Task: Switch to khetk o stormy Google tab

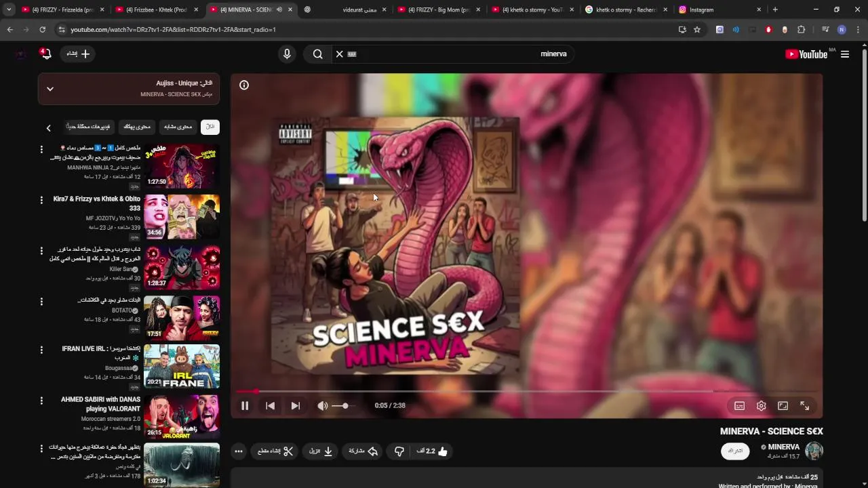Action: 627,9
